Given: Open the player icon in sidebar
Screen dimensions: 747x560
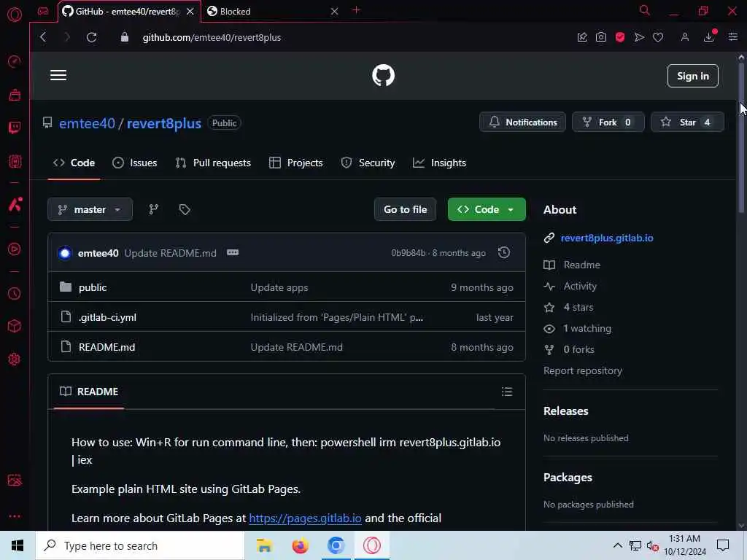Looking at the screenshot, I should (x=15, y=249).
